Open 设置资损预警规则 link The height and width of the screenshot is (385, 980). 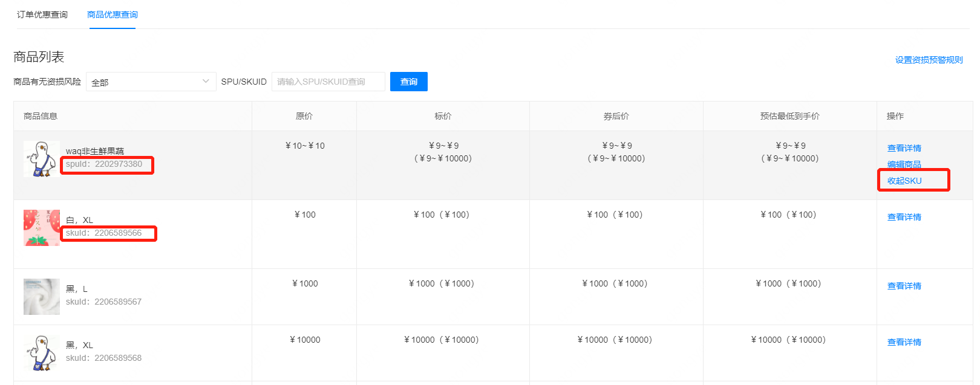point(929,60)
